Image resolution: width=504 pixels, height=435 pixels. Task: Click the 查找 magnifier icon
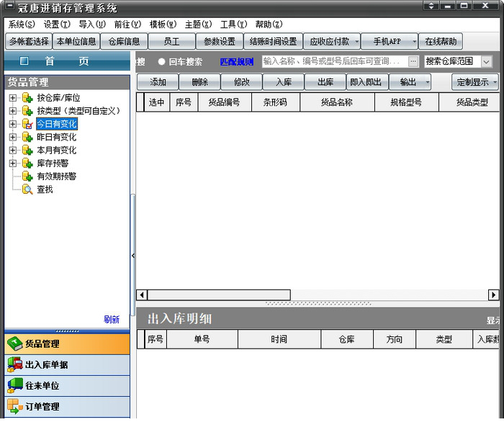pos(27,189)
